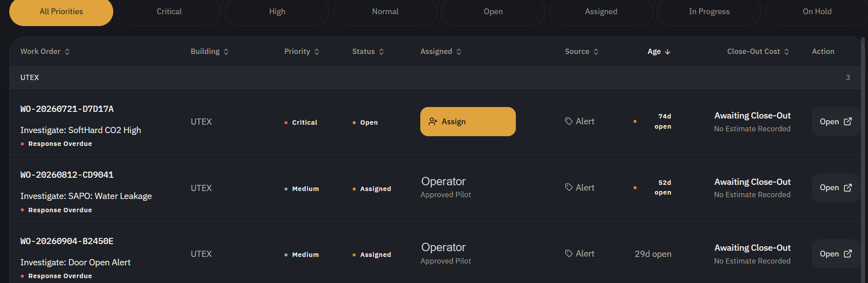
Task: Click "Investigate: Door Open Alert" title
Action: coord(75,262)
